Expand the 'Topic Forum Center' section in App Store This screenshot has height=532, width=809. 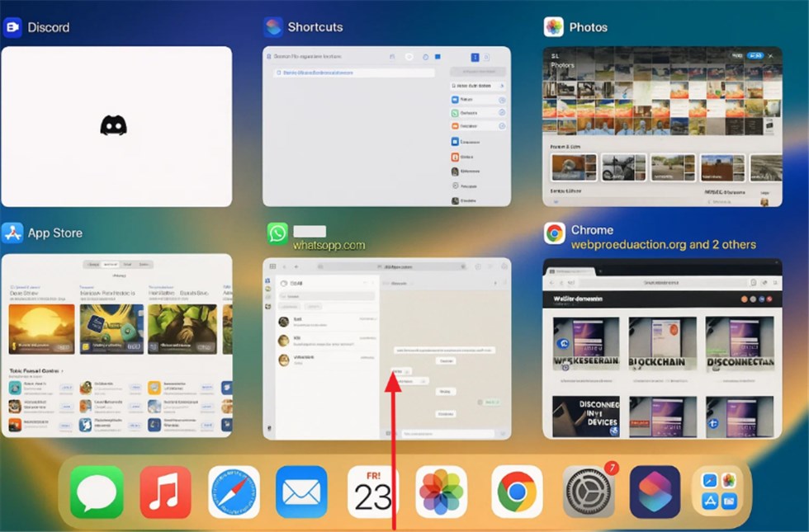coord(63,370)
